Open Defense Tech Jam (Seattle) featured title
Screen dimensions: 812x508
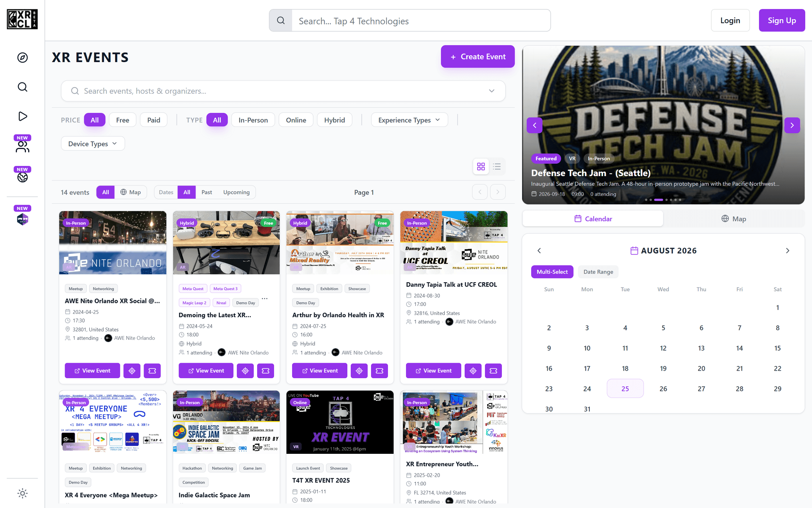point(591,173)
